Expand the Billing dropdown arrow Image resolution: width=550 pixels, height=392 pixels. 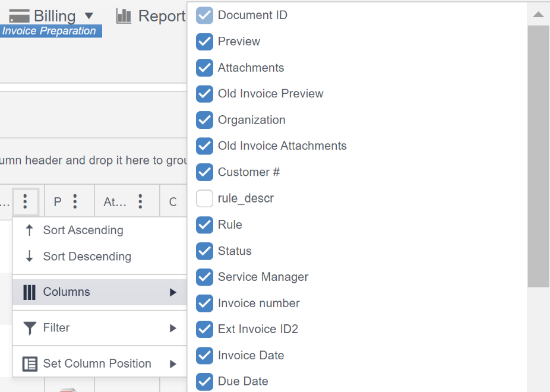pos(89,16)
